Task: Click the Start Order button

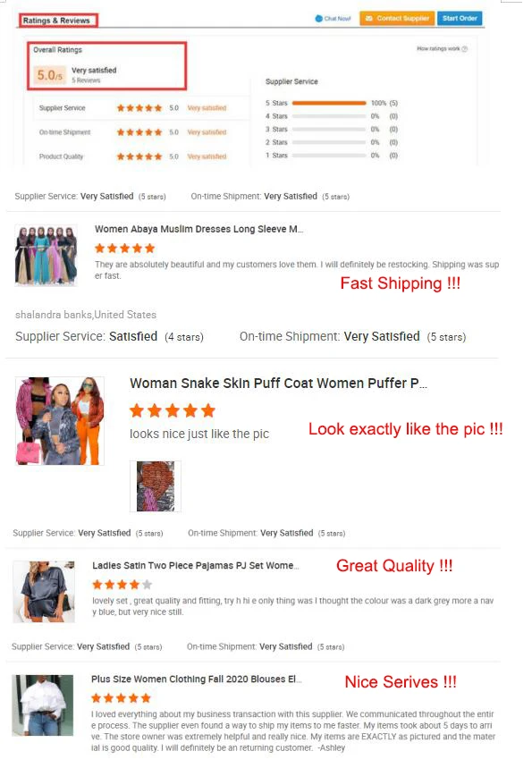Action: (x=460, y=18)
